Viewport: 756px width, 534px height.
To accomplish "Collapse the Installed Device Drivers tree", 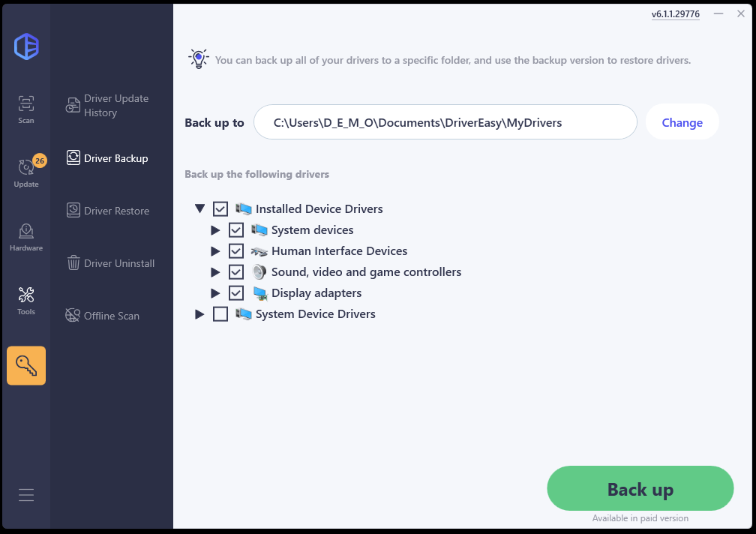I will pyautogui.click(x=199, y=208).
